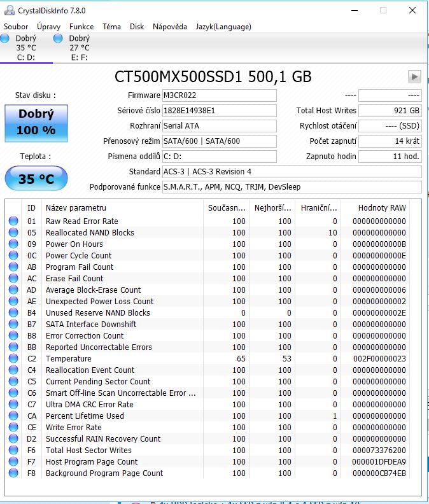Click RAW value 000000CB74EB

pos(379,473)
